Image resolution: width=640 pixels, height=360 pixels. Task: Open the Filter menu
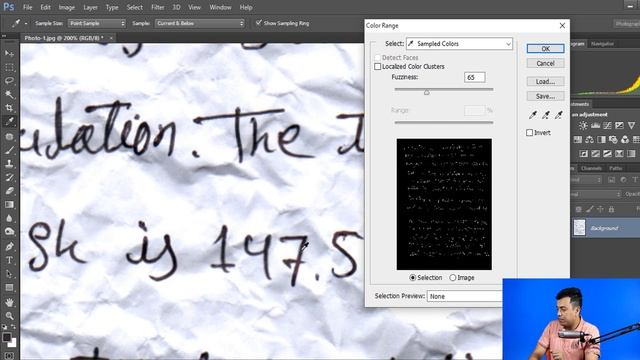coord(158,7)
